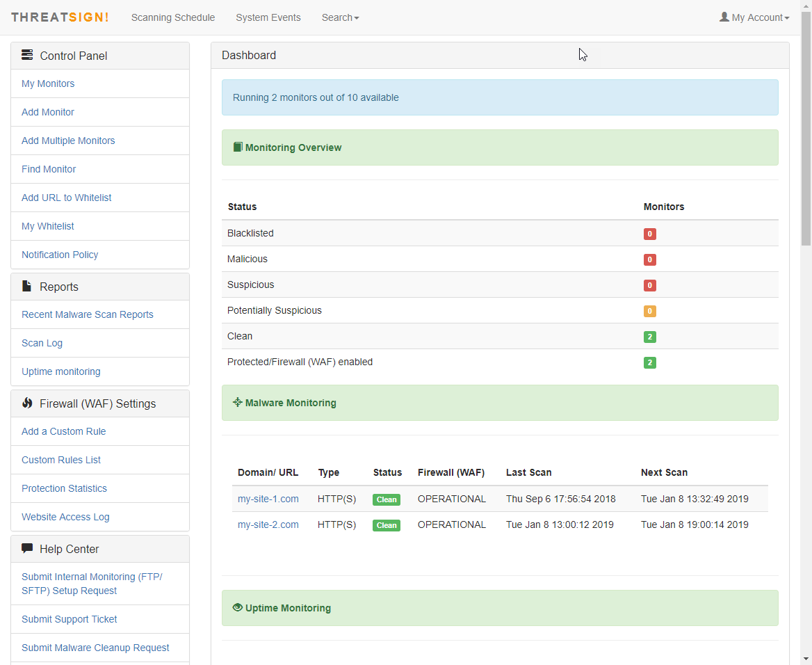
Task: Click the Control Panel server icon
Action: 27,55
